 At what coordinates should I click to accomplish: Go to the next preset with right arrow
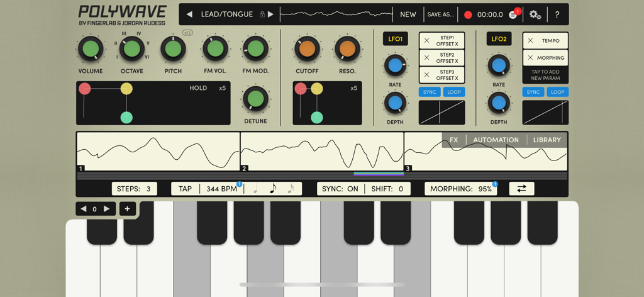pyautogui.click(x=270, y=14)
